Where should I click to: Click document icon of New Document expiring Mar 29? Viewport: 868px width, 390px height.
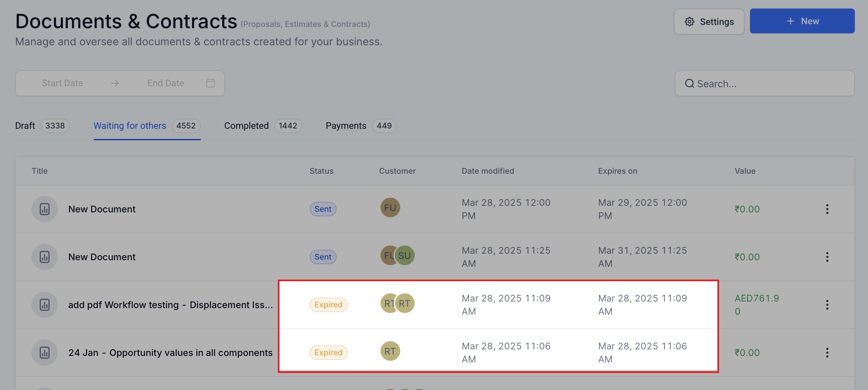(x=45, y=209)
